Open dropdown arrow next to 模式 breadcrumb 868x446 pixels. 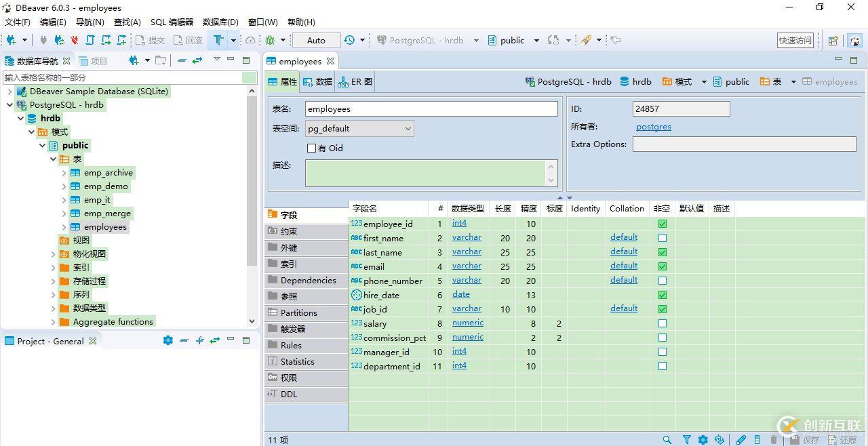(x=704, y=82)
